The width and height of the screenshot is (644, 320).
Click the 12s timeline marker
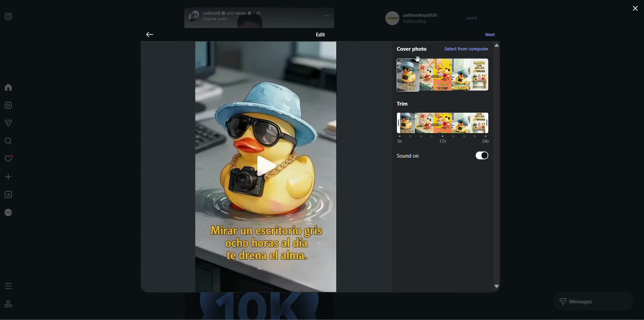click(x=443, y=141)
